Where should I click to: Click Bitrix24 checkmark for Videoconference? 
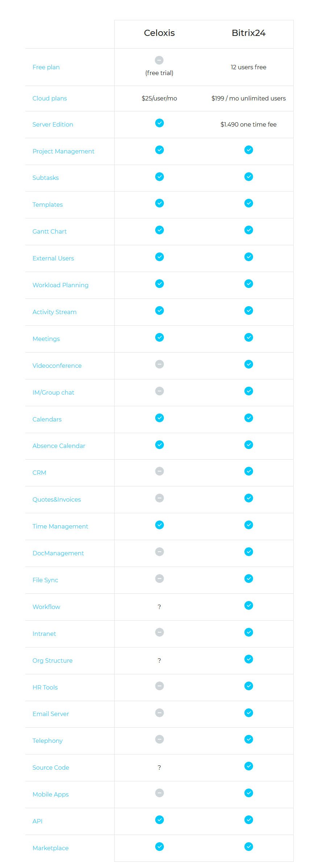tap(248, 364)
